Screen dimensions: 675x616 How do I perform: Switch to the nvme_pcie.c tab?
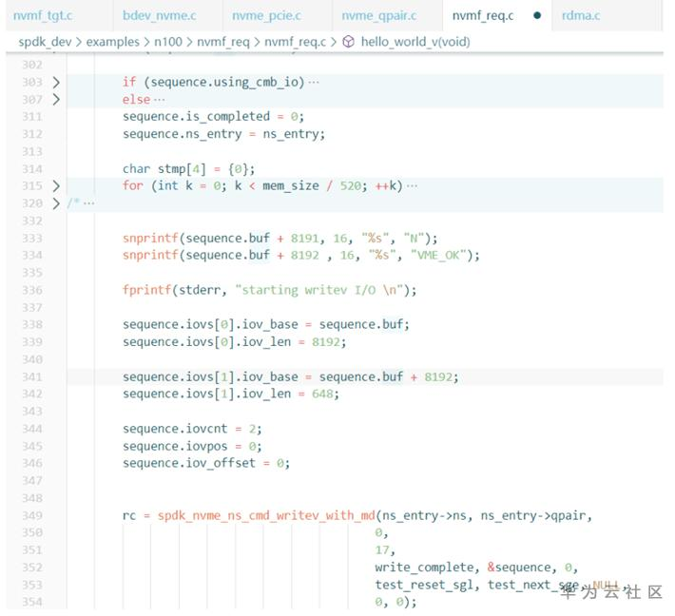(x=266, y=16)
